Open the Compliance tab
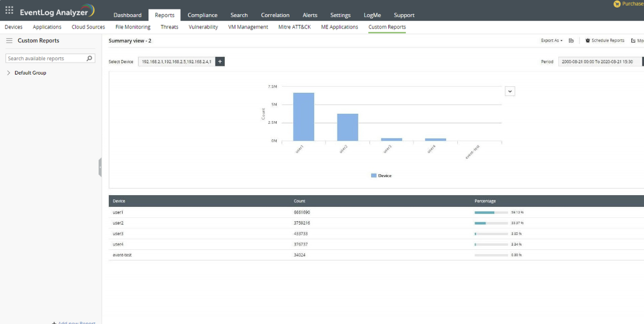This screenshot has height=324, width=644. click(202, 15)
